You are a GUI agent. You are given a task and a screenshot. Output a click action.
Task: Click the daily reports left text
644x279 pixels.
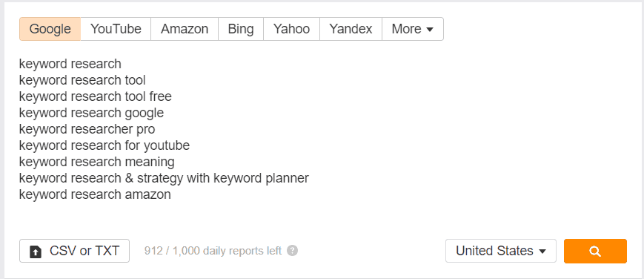(213, 251)
